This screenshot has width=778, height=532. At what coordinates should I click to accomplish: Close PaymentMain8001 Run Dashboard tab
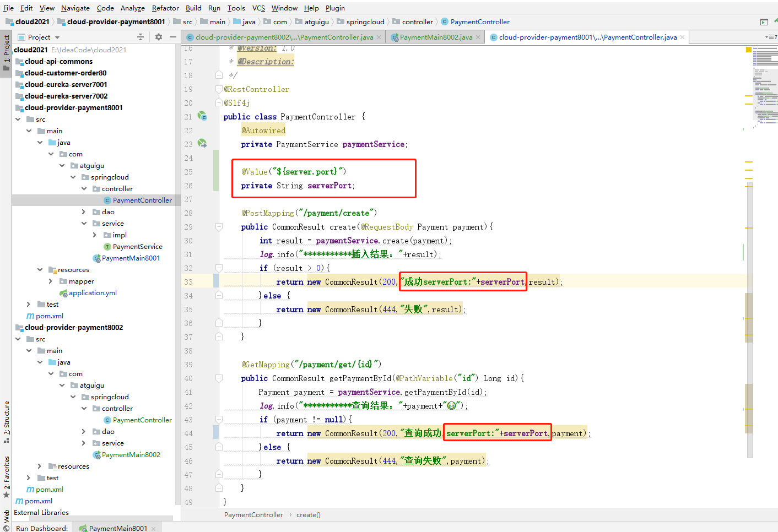tap(153, 529)
